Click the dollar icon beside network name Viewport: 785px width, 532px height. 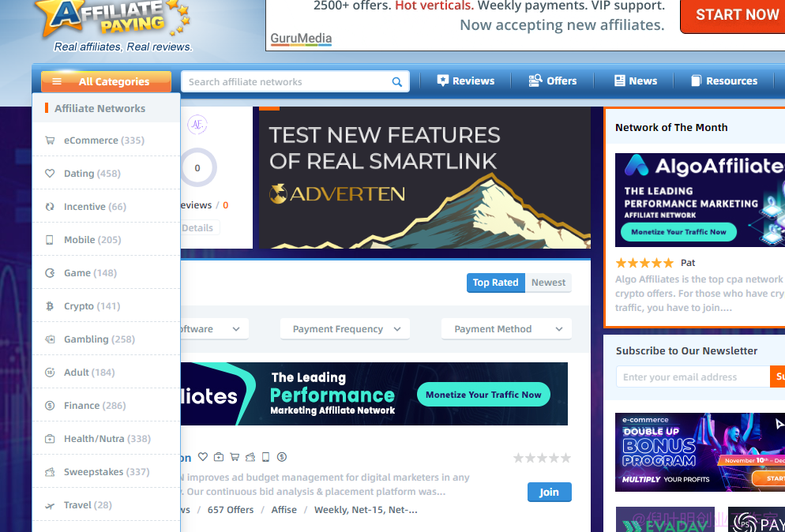[x=282, y=456]
